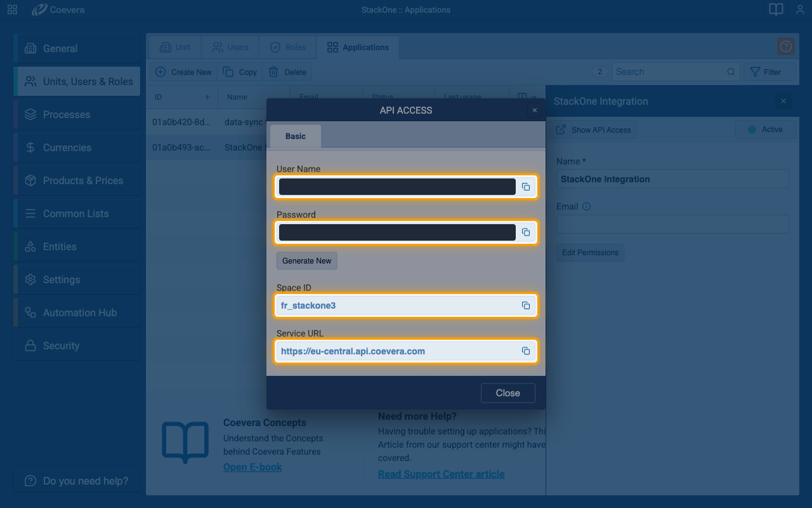The width and height of the screenshot is (812, 508).
Task: Open Currencies in the sidebar
Action: point(77,148)
